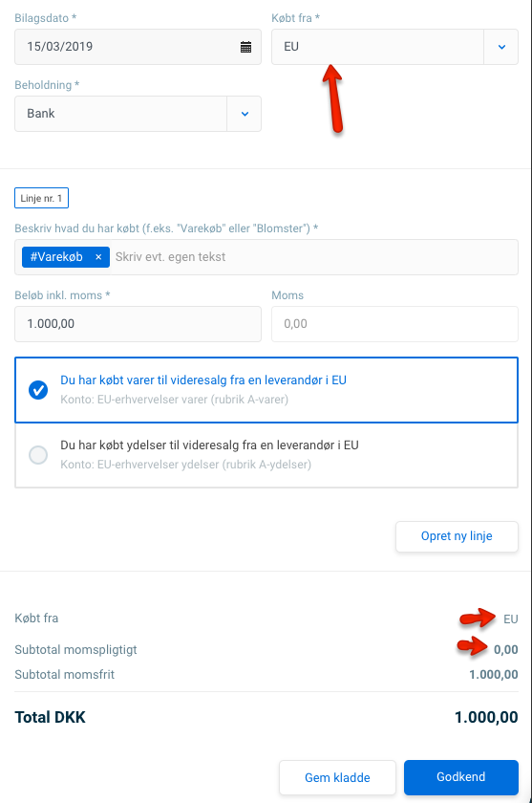The width and height of the screenshot is (532, 803).
Task: Click the Beløb inkl. moms field
Action: point(138,324)
